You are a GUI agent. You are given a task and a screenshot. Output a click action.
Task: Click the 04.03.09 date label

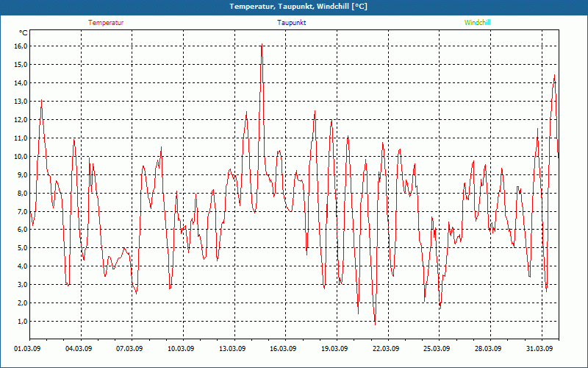(79, 348)
